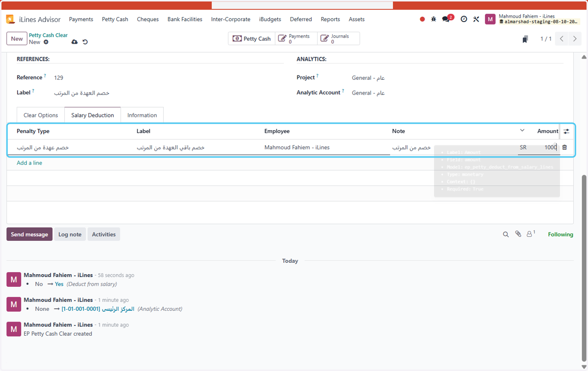The height and width of the screenshot is (371, 588).
Task: Click the Log note button
Action: pyautogui.click(x=70, y=234)
